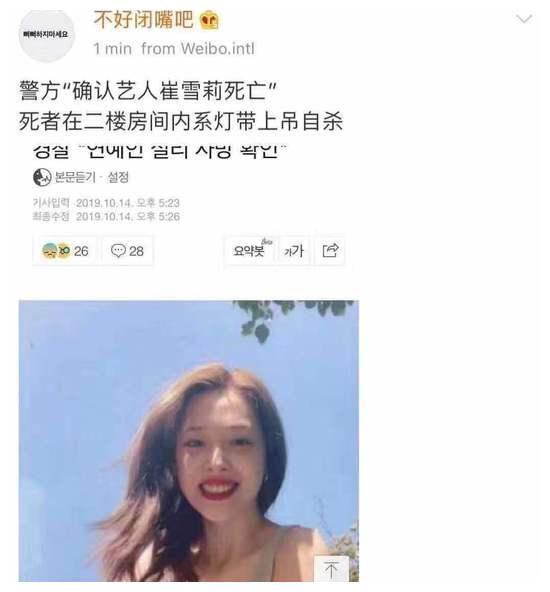Tap the scroll-to-top arrow on photo
This screenshot has width=550, height=592.
pyautogui.click(x=331, y=569)
